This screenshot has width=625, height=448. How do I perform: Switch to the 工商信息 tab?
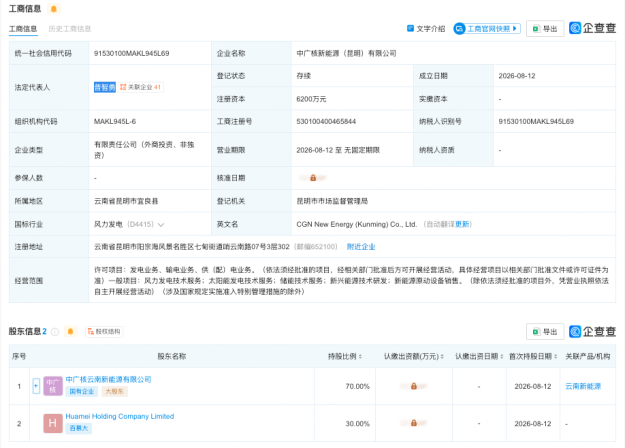pos(23,29)
